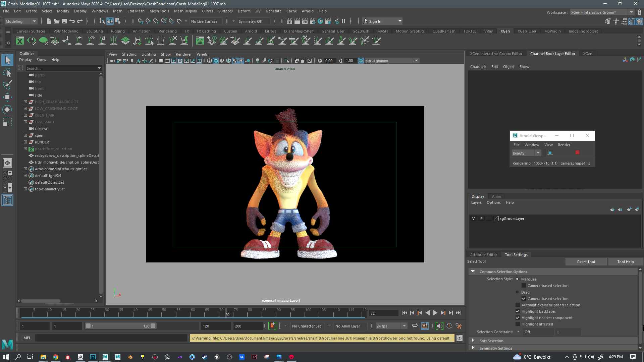The height and width of the screenshot is (362, 644).
Task: Uncheck Highlight nearest component
Action: (x=518, y=318)
